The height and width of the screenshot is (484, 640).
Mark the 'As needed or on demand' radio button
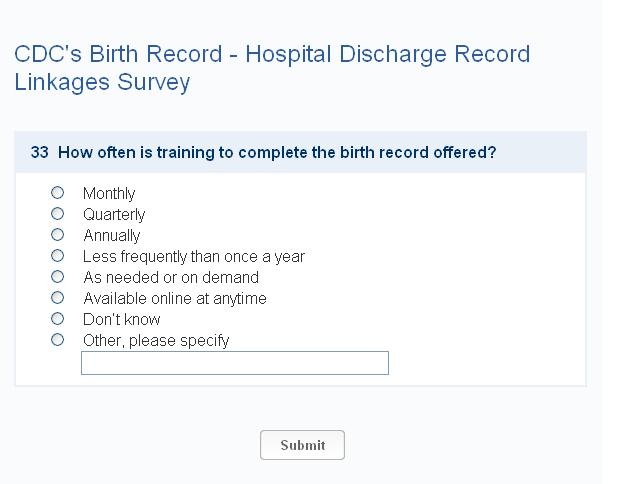tap(58, 277)
